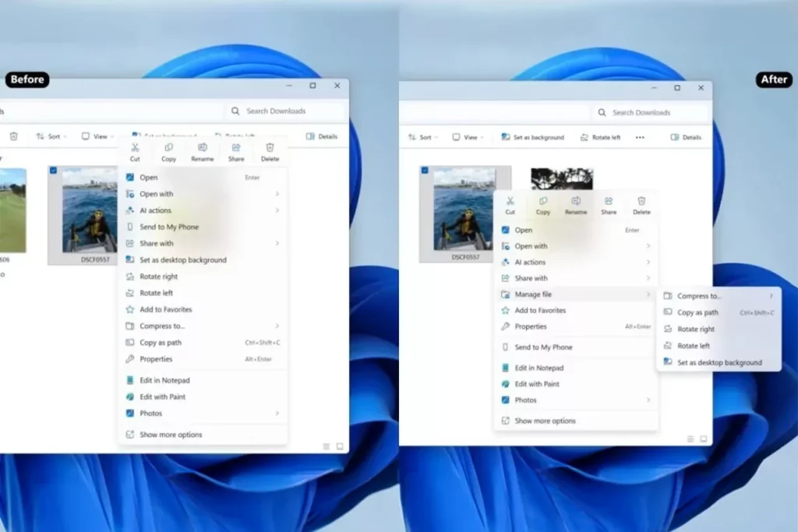
Task: Click the Share icon in the Before context menu
Action: pyautogui.click(x=236, y=148)
